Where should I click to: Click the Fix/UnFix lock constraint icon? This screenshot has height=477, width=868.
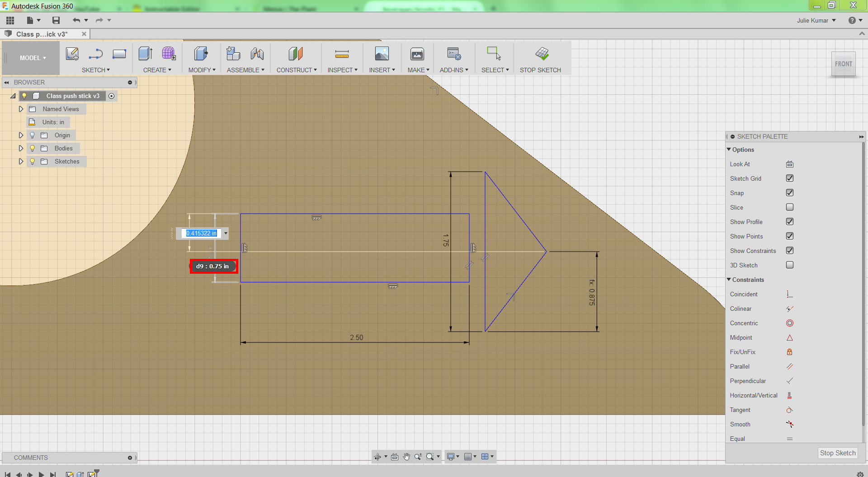(790, 352)
